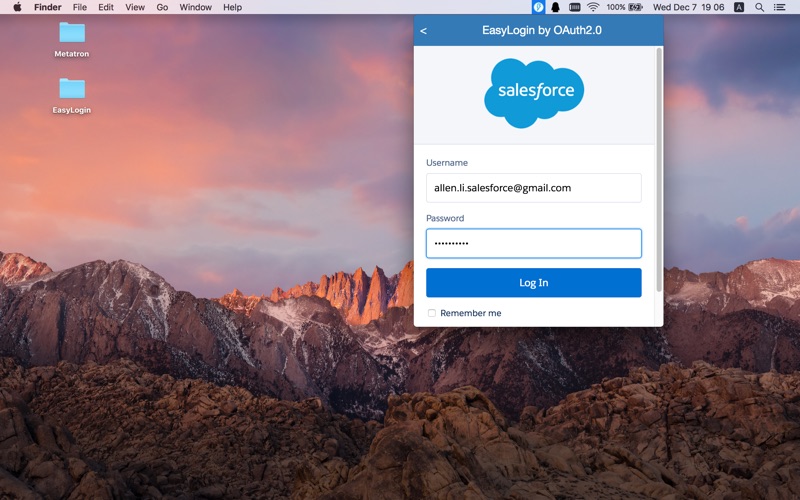Go back using the < arrow
This screenshot has width=800, height=500.
[x=423, y=31]
